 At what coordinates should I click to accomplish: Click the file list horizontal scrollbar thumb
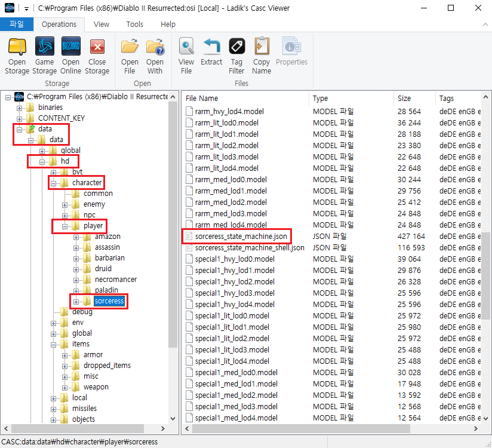pos(301,428)
